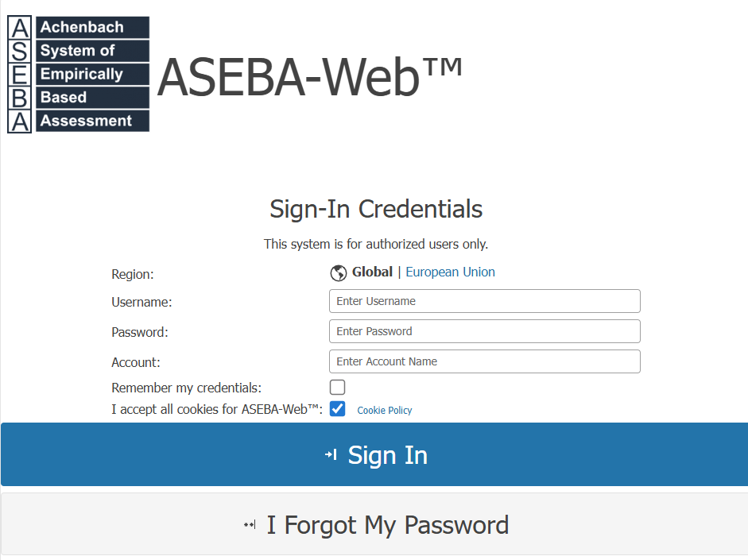Click the Password: label
The image size is (748, 560).
click(140, 332)
